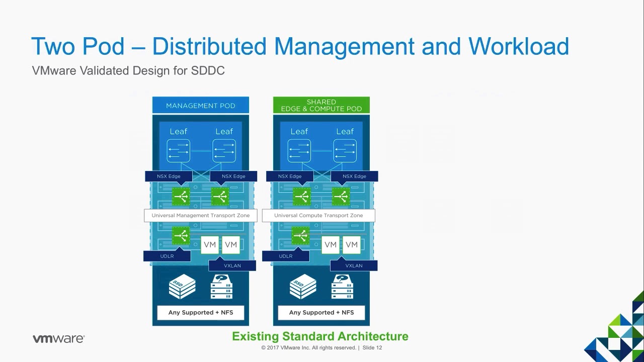Click the SHARED EDGE & COMPUTE POD header

321,105
